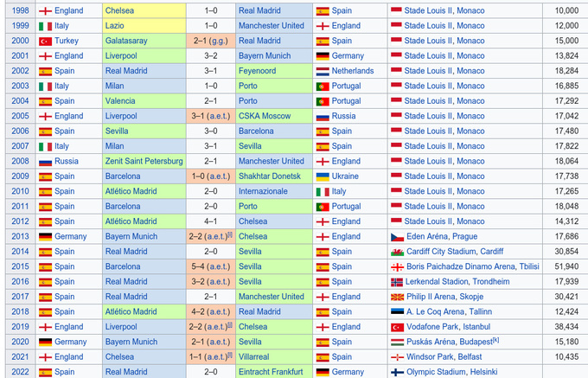This screenshot has height=378, width=588.
Task: Click the 2013 season year link
Action: click(x=20, y=236)
